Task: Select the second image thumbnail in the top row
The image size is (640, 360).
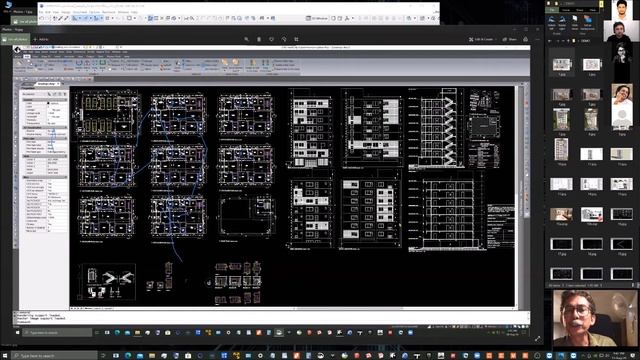Action: click(591, 64)
